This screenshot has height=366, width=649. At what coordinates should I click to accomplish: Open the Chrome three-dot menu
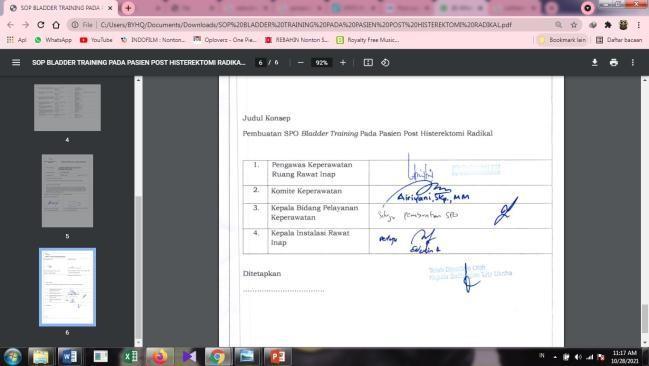pyautogui.click(x=639, y=25)
